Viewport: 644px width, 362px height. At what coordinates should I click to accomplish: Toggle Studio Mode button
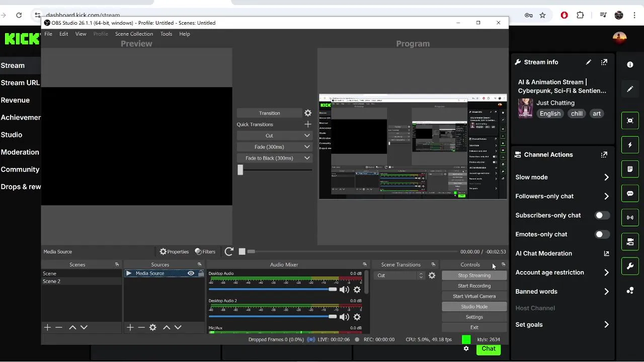474,307
